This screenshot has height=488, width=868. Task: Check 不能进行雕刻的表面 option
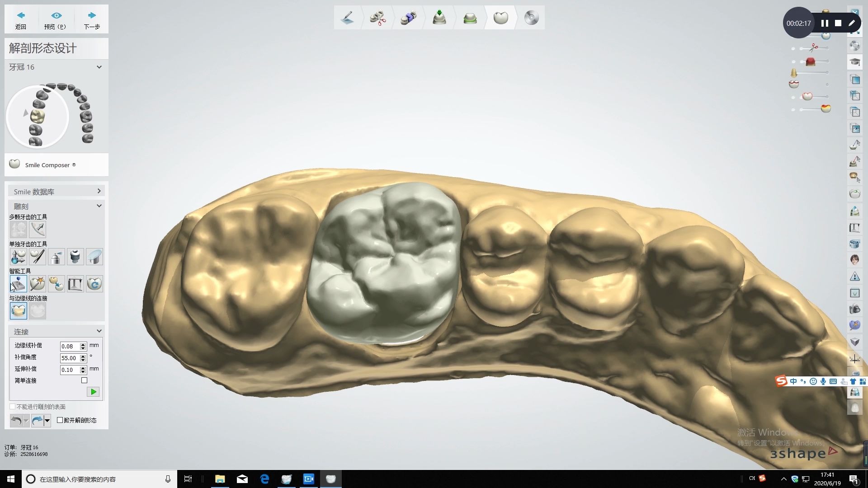pos(13,407)
